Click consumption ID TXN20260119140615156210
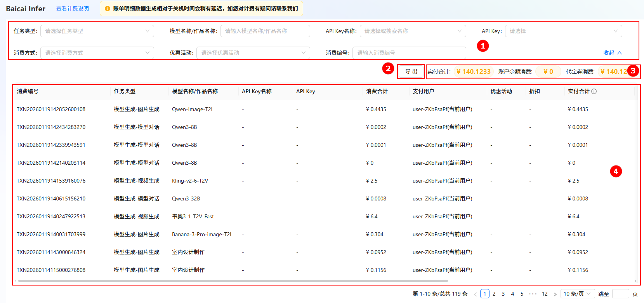Image resolution: width=644 pixels, height=303 pixels. [x=51, y=199]
